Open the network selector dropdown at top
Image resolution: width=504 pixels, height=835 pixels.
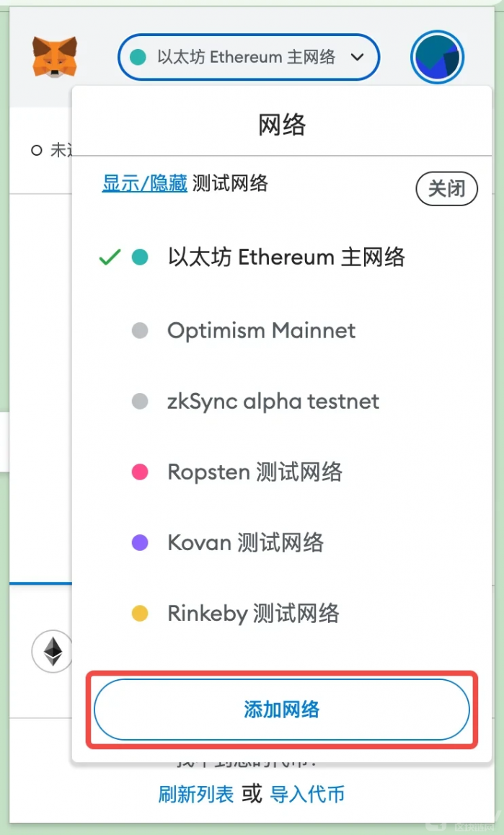pyautogui.click(x=249, y=57)
